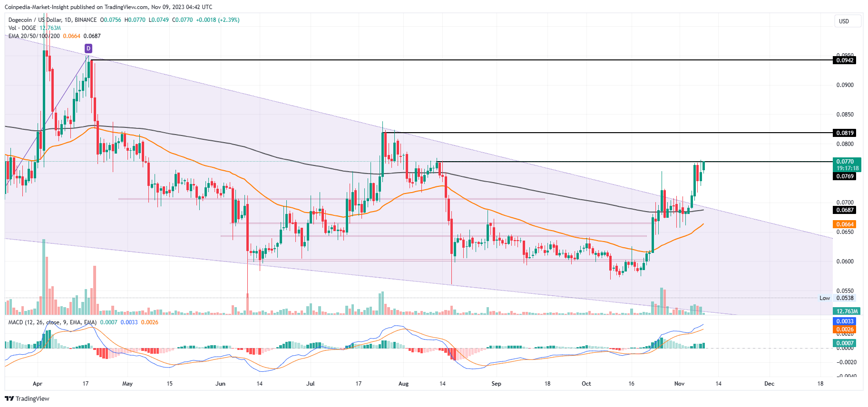Click the O0.0756 open price in legend
Image resolution: width=868 pixels, height=407 pixels.
pos(110,20)
